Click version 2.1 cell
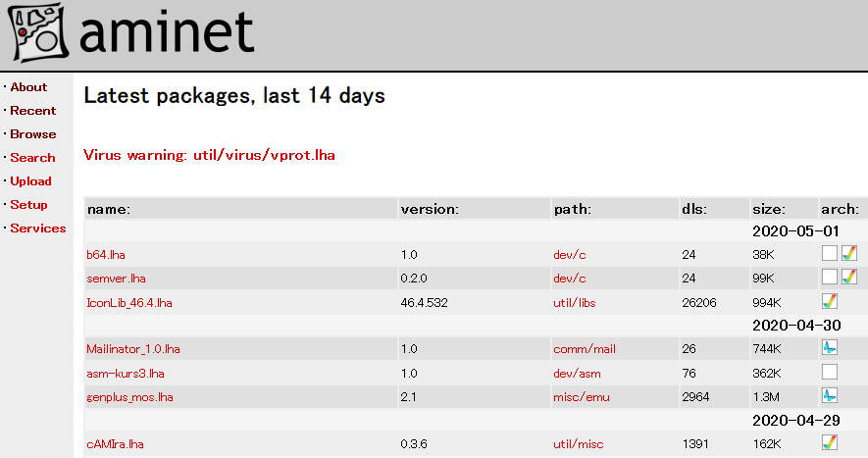 pyautogui.click(x=409, y=397)
